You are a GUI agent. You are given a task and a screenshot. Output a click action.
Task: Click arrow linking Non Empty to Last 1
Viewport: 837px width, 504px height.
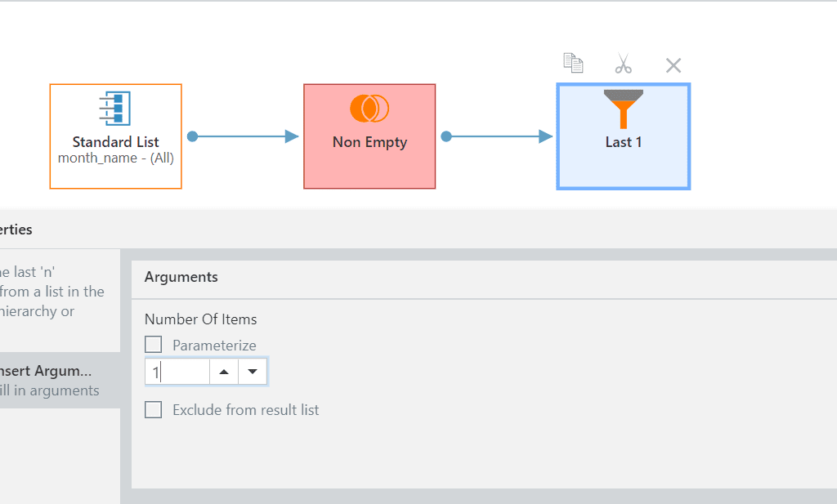point(500,136)
